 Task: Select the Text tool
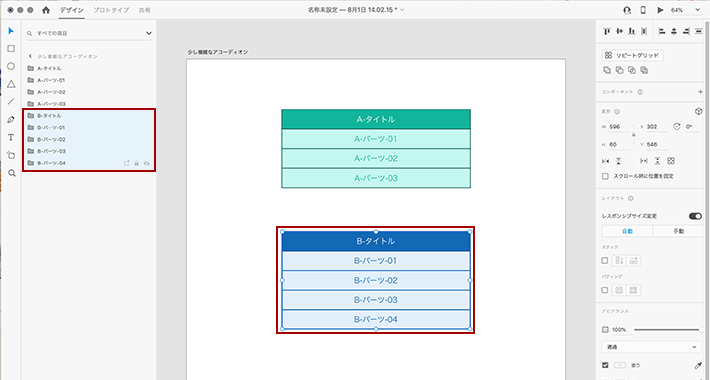click(x=11, y=137)
